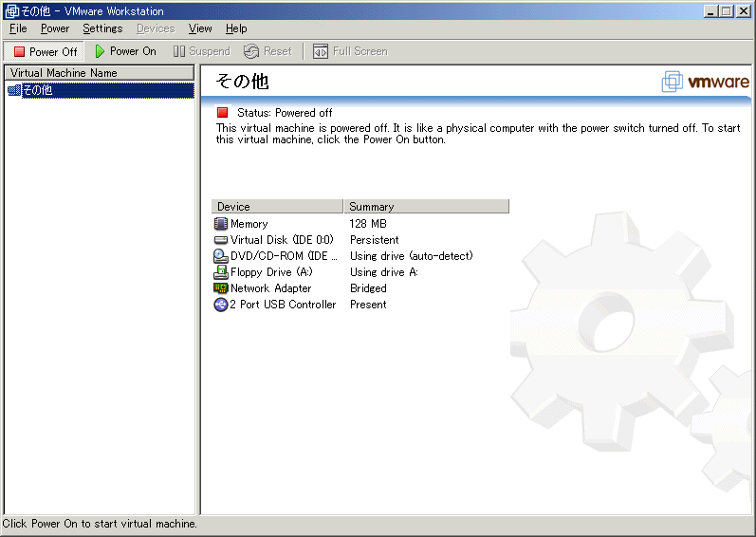The image size is (756, 537).
Task: Click the Network Adapter card icon
Action: coord(221,288)
